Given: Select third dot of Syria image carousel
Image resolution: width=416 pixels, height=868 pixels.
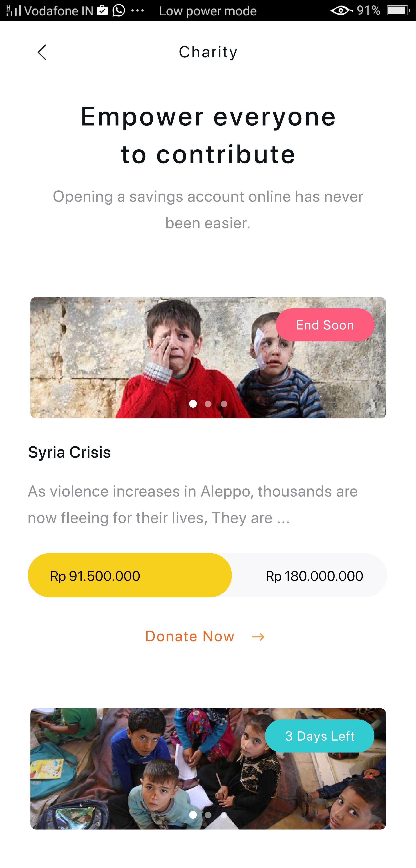Looking at the screenshot, I should pos(224,404).
